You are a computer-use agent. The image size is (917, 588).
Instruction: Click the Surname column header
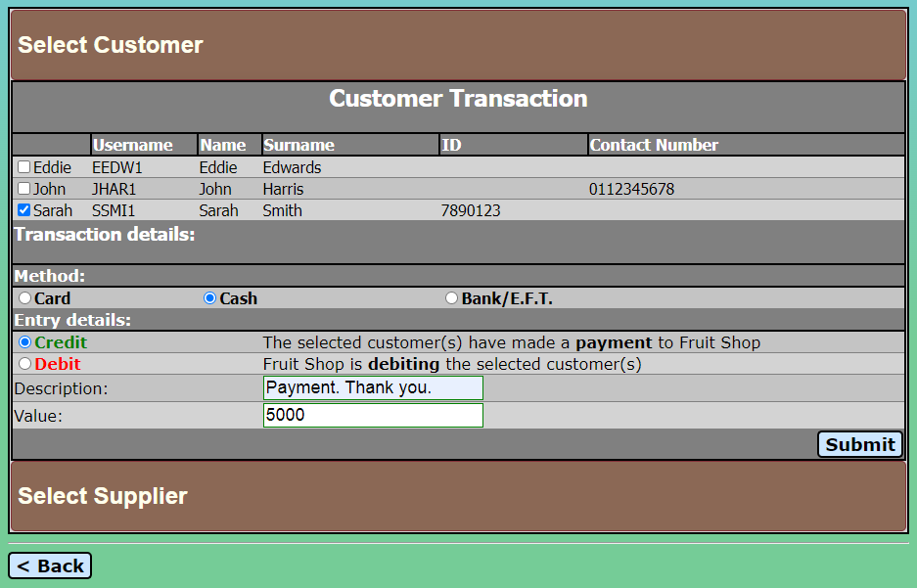297,144
